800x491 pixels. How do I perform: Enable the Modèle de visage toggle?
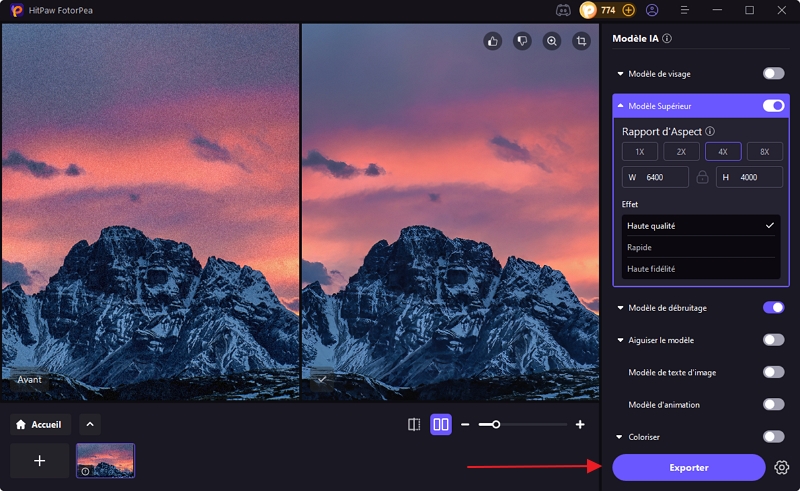[773, 74]
